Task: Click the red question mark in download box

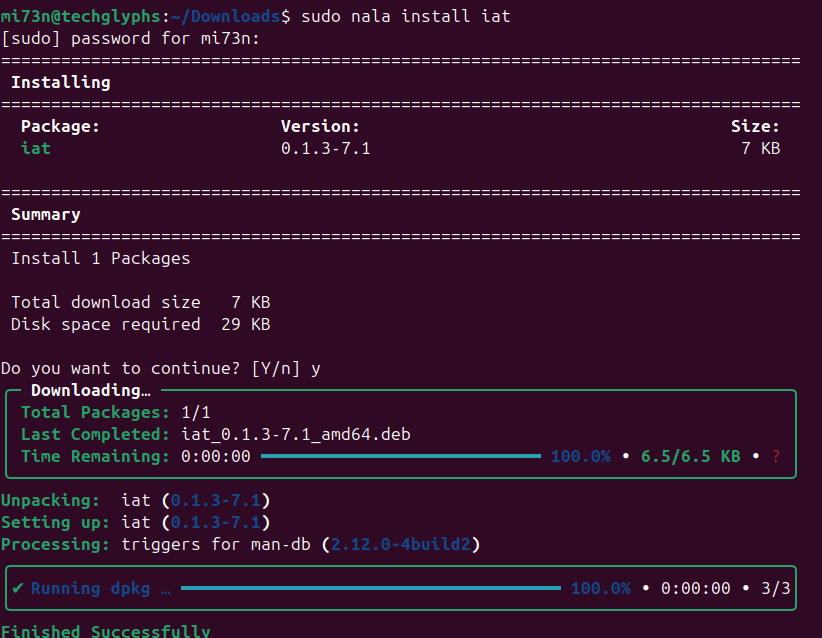Action: pos(775,457)
